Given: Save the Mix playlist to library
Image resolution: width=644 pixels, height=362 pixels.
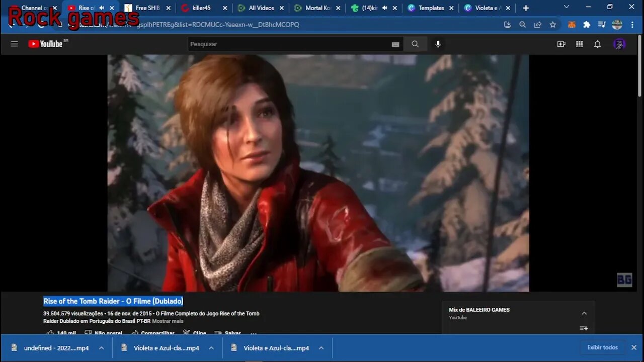Looking at the screenshot, I should coord(584,328).
